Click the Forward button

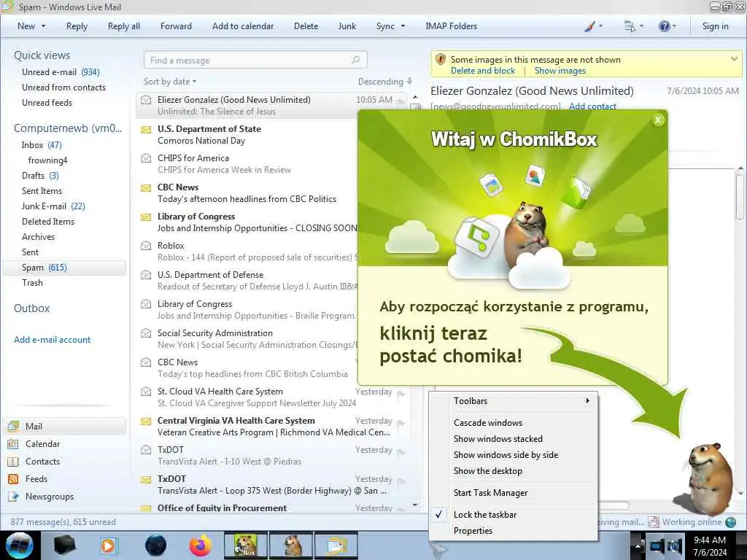(x=176, y=26)
